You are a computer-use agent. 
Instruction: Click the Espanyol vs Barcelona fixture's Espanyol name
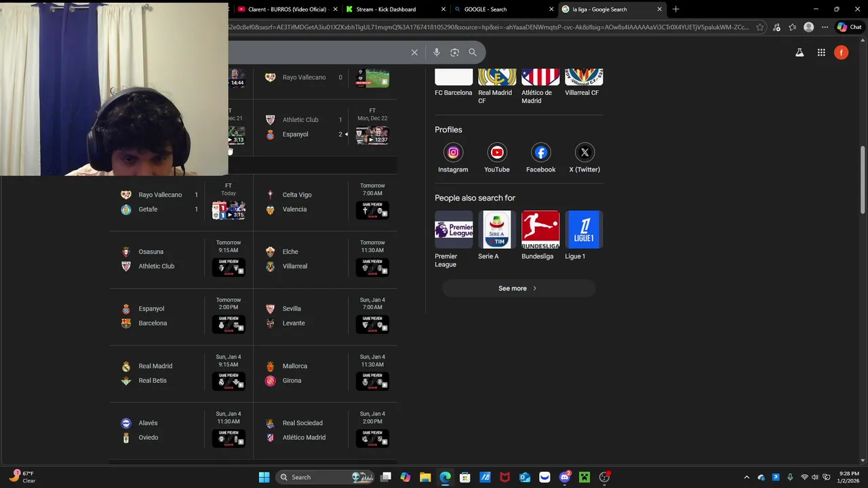point(151,308)
